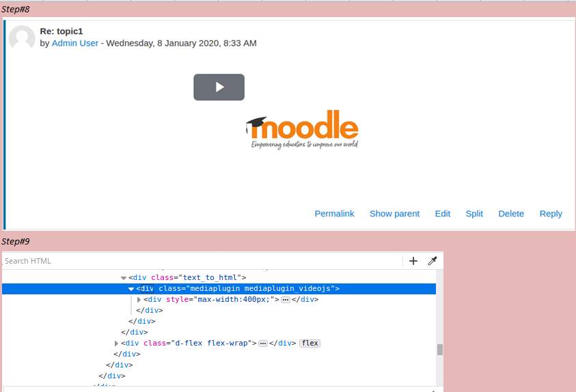
Task: Open the Admin User profile link
Action: [75, 43]
